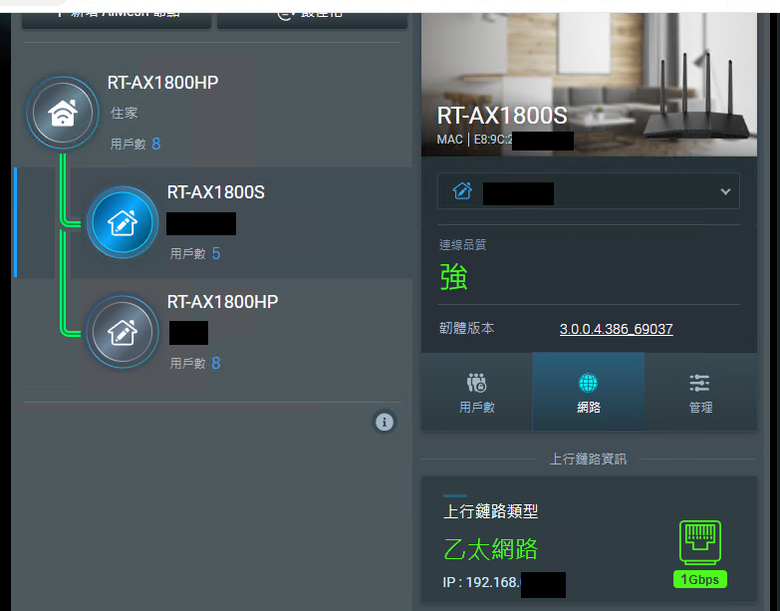The width and height of the screenshot is (780, 611).
Task: Select the main router home WiFi icon
Action: tap(63, 112)
